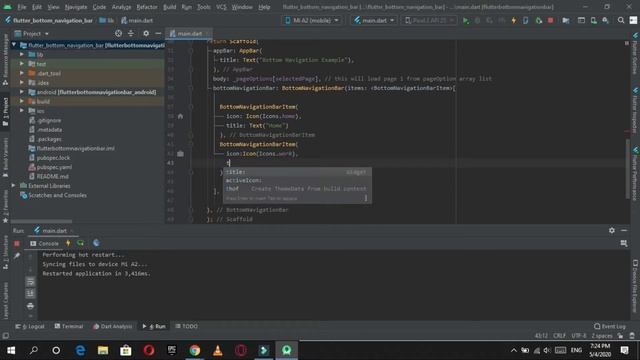Open the Refactor menu
The image size is (640, 360).
[x=147, y=7]
